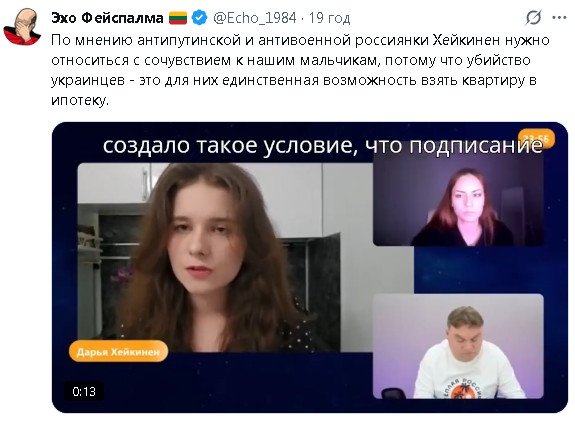Click the subtitle 'создало такое условие' text
Viewport: 575px width, 422px height.
coord(230,146)
